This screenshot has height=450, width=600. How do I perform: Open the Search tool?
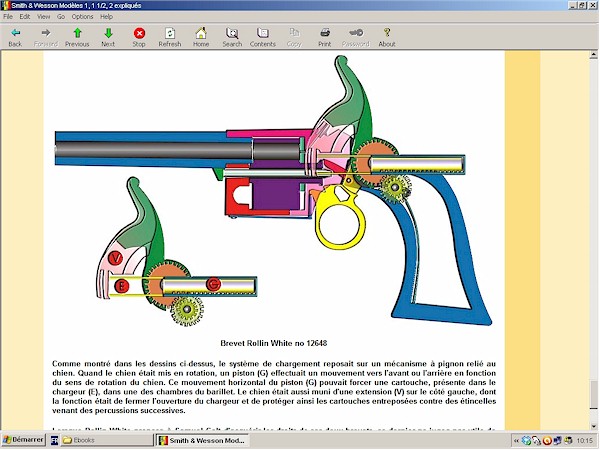(232, 37)
